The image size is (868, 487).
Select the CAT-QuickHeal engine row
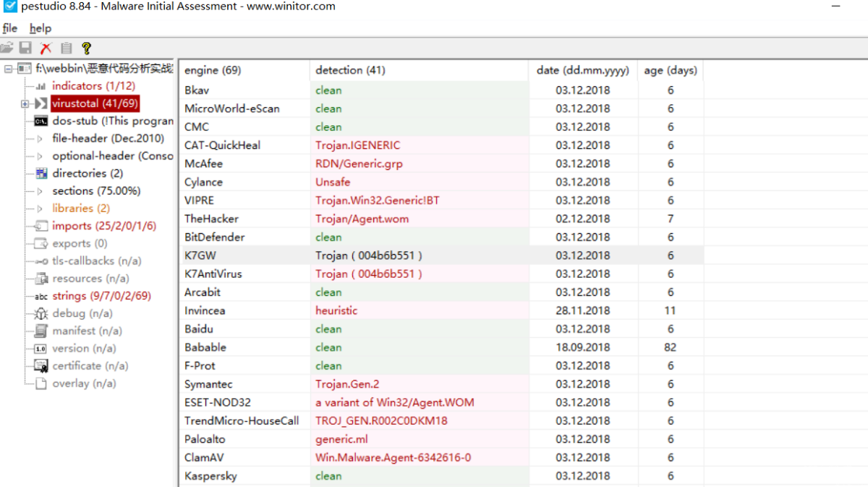441,145
